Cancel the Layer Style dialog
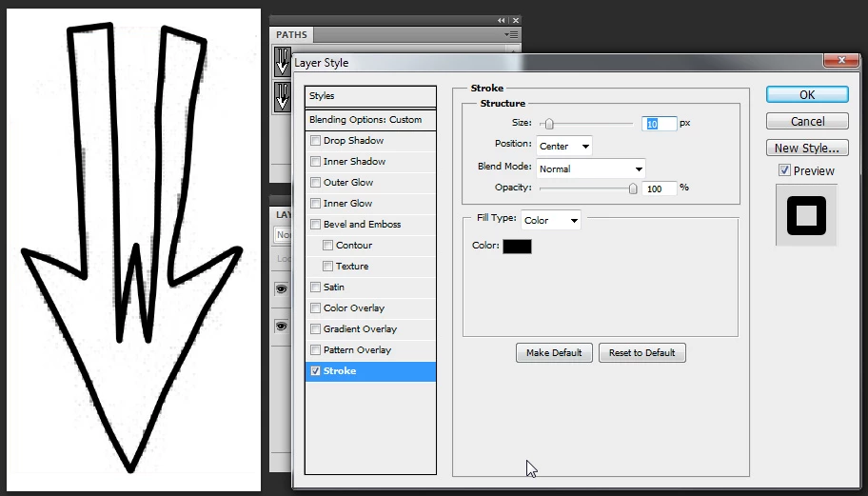Viewport: 868px width, 496px height. pos(807,121)
